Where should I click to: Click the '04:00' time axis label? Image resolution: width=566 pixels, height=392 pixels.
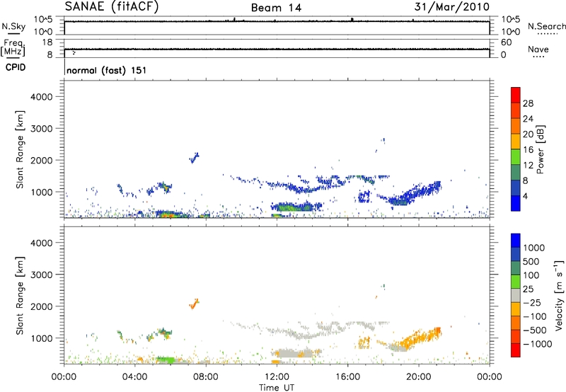134,377
